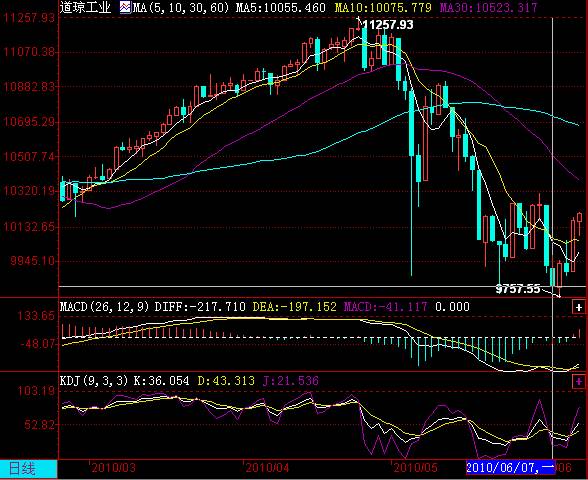Click the 2010/05 date axis label
The height and width of the screenshot is (480, 588).
pos(416,468)
